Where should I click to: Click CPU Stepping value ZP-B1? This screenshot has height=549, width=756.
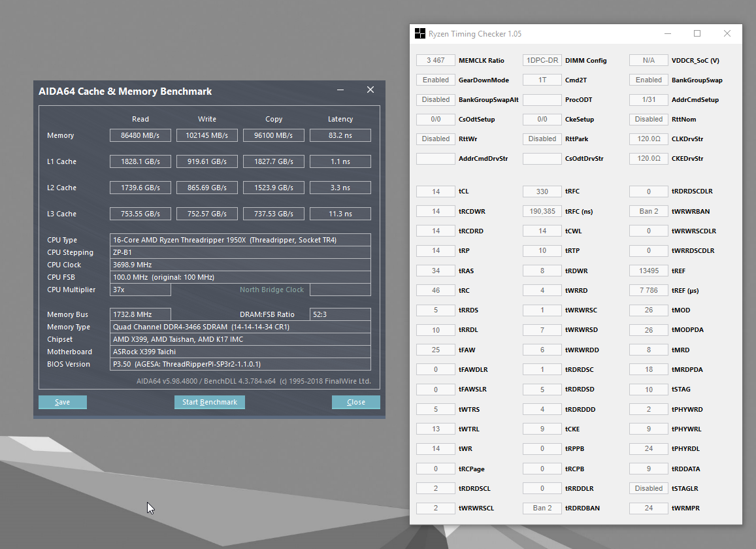(x=240, y=252)
